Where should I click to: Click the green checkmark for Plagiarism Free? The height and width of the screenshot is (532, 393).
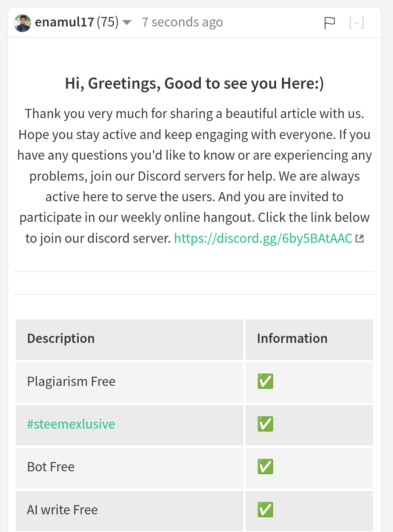pos(265,382)
